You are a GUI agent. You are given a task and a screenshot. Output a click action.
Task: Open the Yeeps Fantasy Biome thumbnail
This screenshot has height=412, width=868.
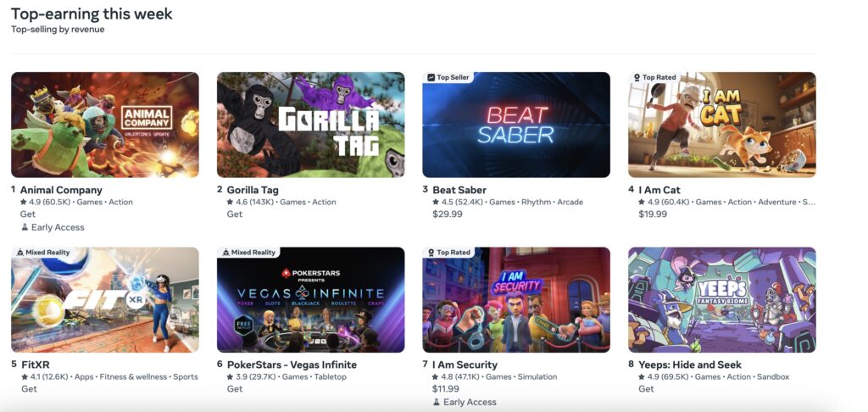(722, 299)
